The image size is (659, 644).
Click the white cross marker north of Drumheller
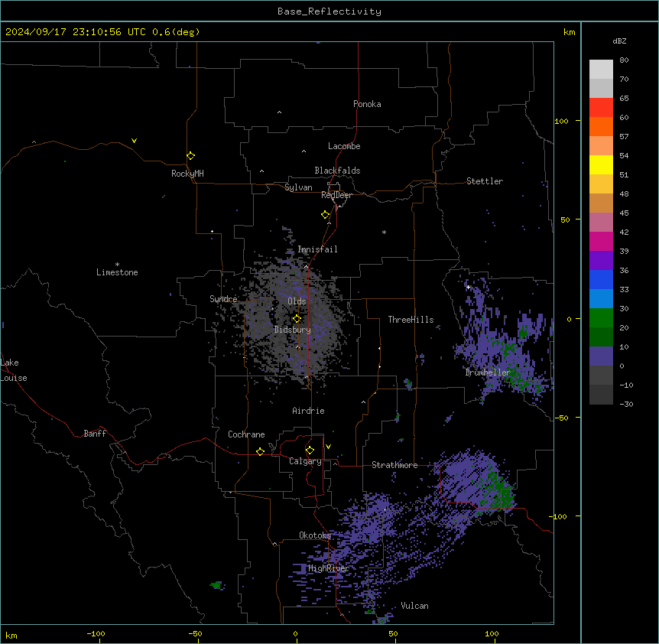[x=468, y=287]
